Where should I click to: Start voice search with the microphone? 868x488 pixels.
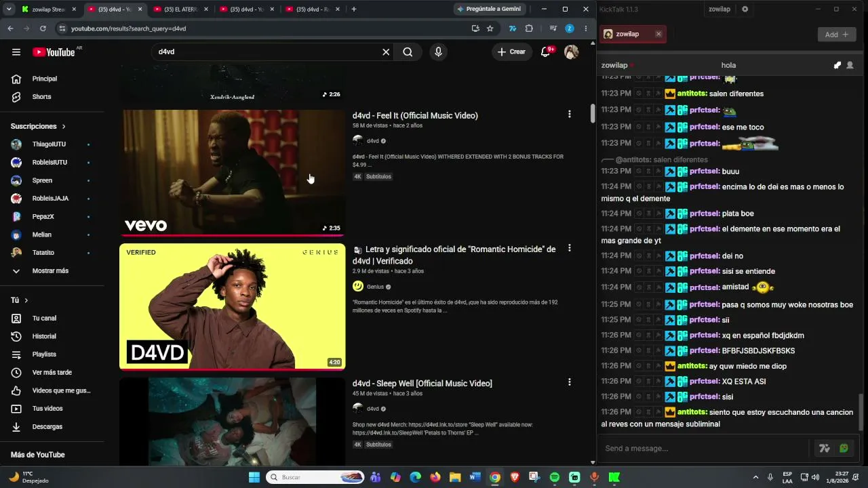(x=438, y=52)
